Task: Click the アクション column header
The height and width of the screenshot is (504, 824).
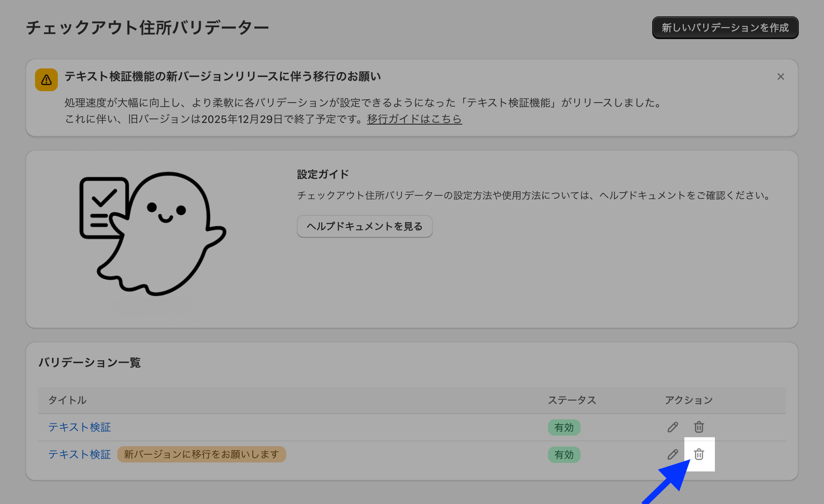Action: pyautogui.click(x=688, y=400)
